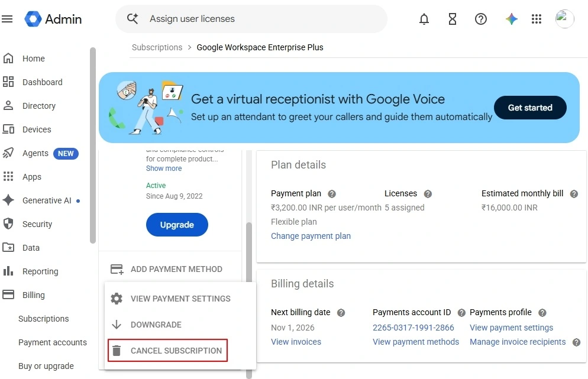The height and width of the screenshot is (379, 588).
Task: Choose Add Payment Method
Action: tap(166, 269)
